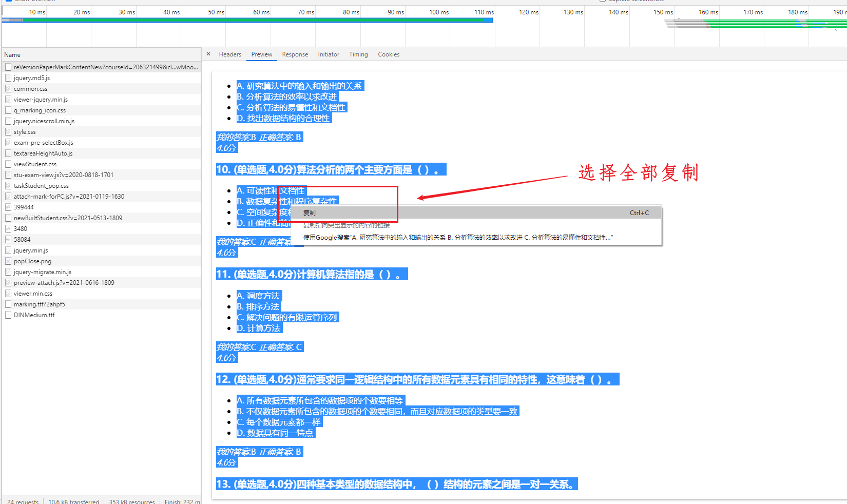Click the 353 kB resources status entry

[132, 502]
